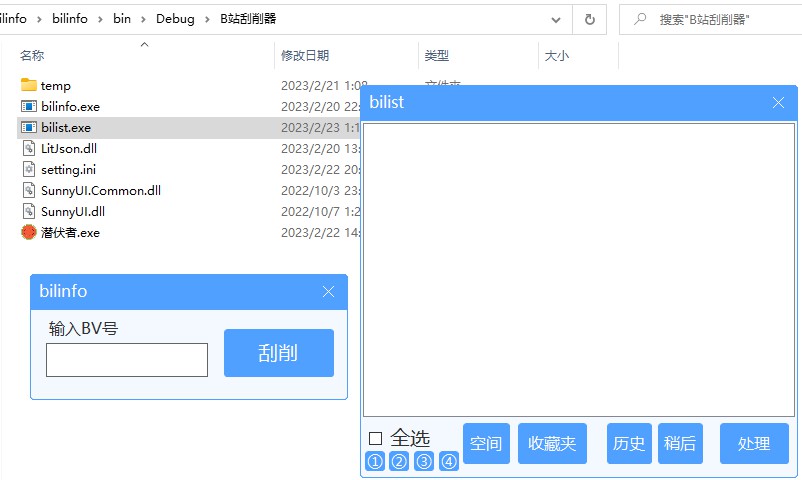Select the 潜伏者.exe application icon

(28, 232)
